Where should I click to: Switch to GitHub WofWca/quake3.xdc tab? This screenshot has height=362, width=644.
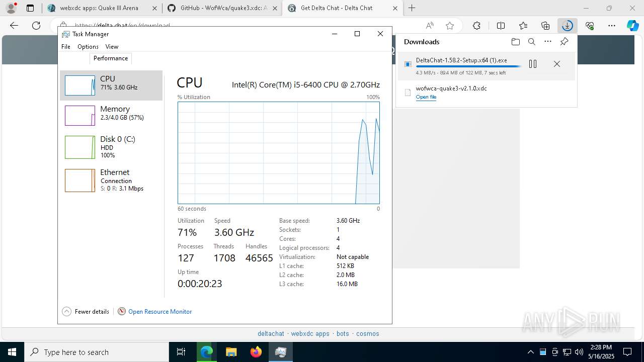tap(221, 8)
